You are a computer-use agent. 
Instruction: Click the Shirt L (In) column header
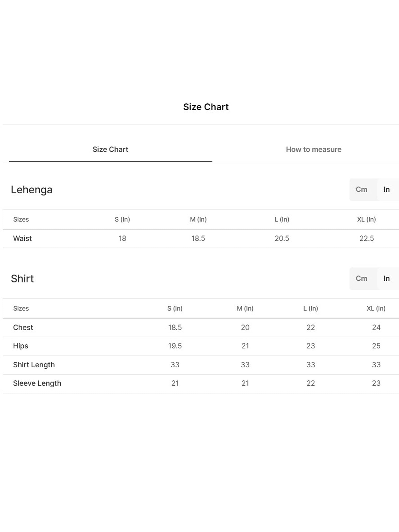click(x=311, y=309)
